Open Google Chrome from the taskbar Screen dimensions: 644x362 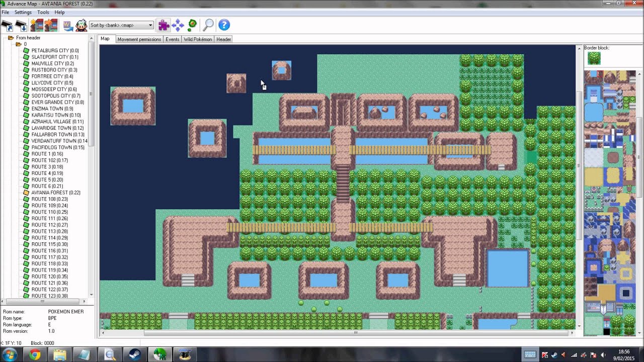(34, 354)
